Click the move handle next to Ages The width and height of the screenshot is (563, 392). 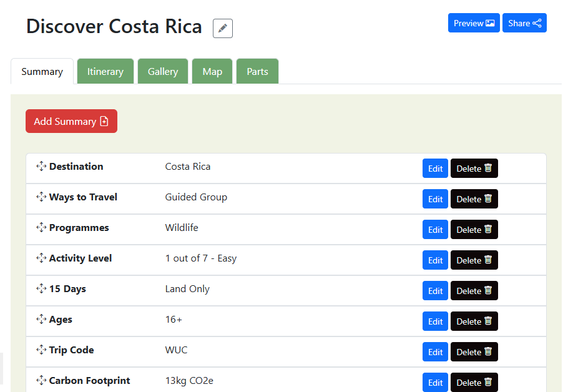42,320
